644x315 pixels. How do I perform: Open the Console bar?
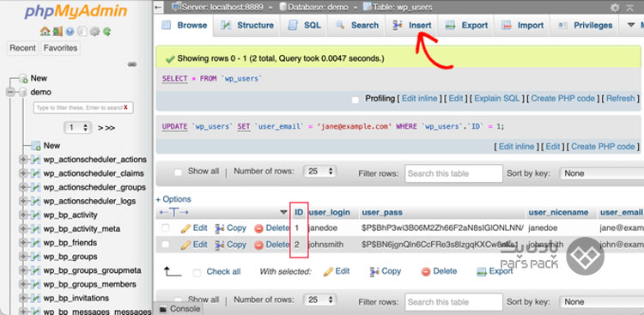tap(179, 309)
